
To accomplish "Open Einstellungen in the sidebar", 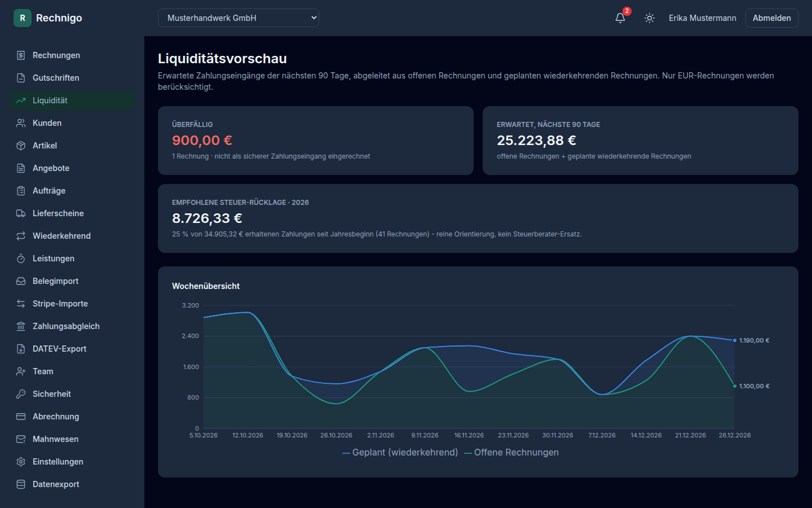I will [72, 462].
